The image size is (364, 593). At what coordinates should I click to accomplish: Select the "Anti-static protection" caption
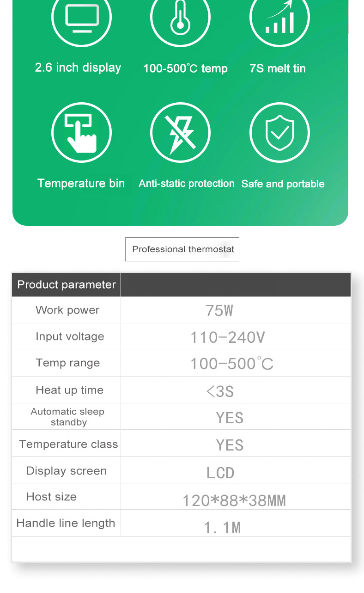tap(187, 184)
